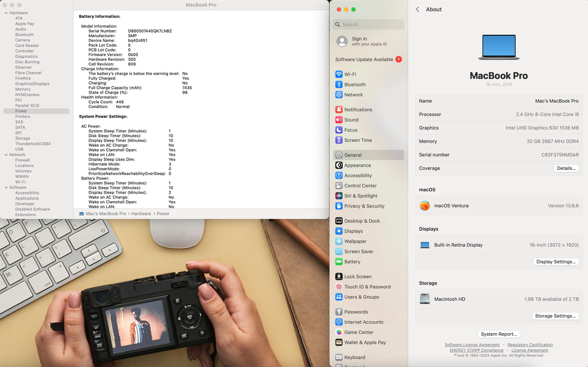588x367 pixels.
Task: Collapse the Hardware tree section
Action: coord(6,13)
